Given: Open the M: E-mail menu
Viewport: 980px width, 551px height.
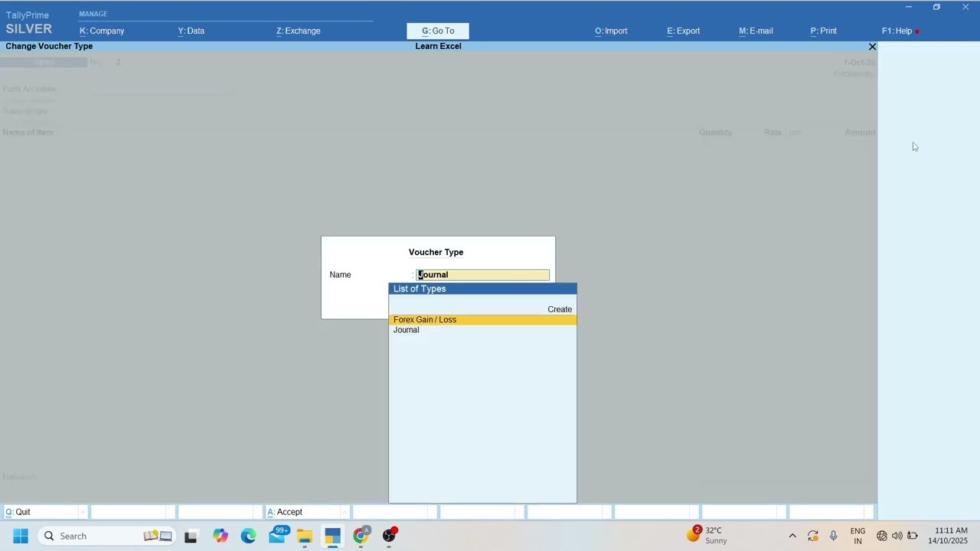Looking at the screenshot, I should pos(756,31).
